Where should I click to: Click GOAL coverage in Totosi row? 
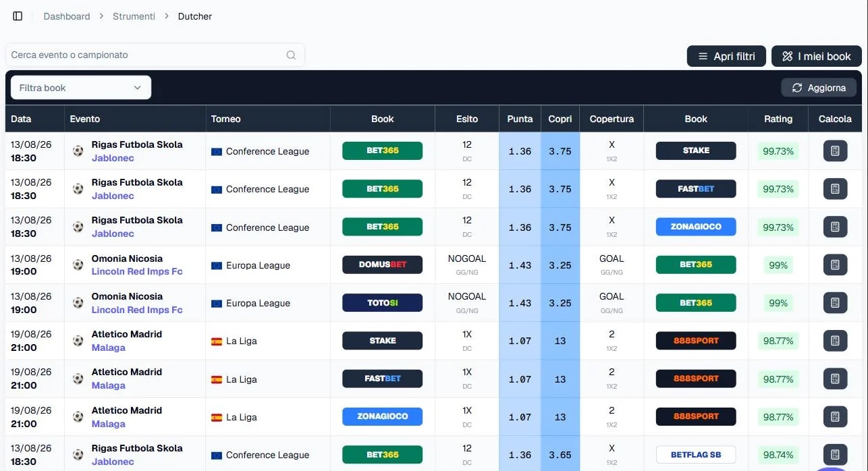[x=612, y=296]
